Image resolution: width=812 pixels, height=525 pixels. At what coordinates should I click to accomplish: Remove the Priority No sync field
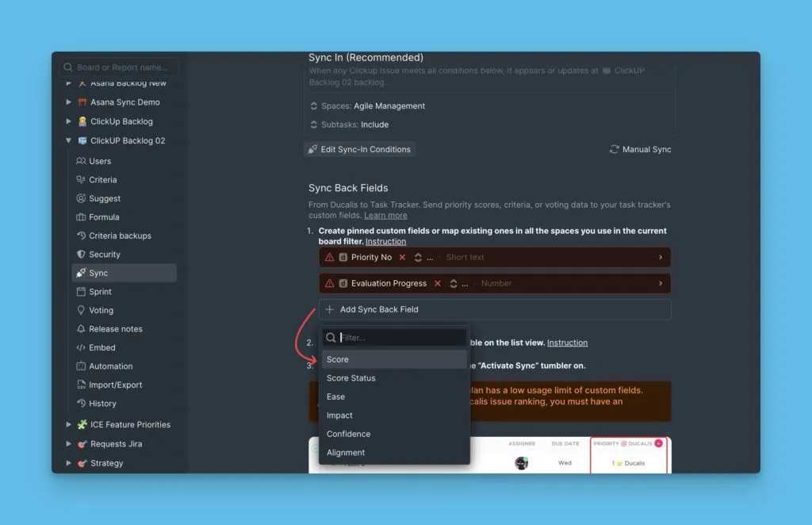pyautogui.click(x=402, y=258)
